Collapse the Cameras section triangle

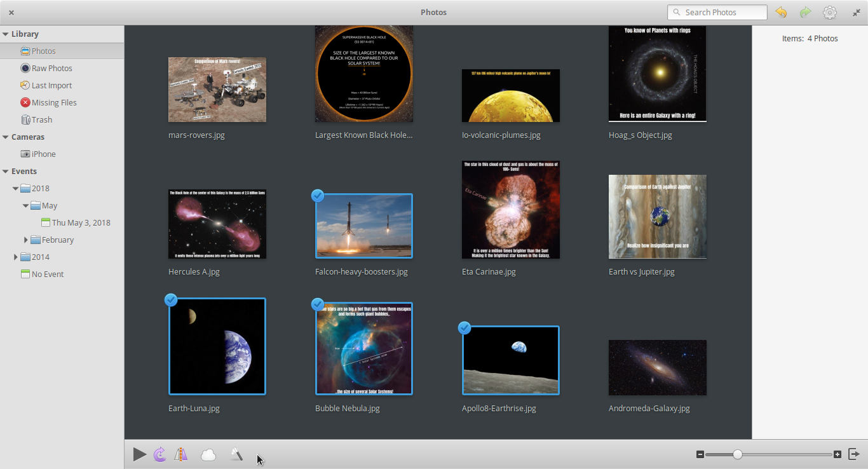point(5,137)
